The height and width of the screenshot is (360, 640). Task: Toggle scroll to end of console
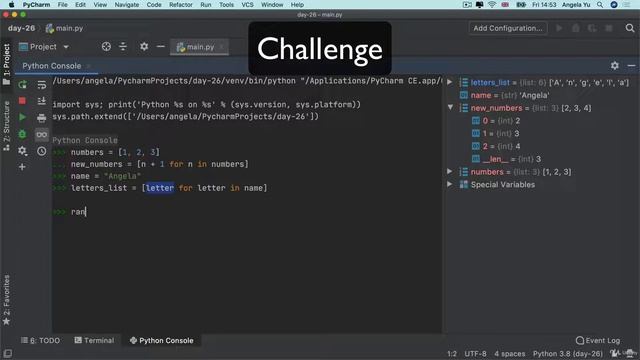pyautogui.click(x=42, y=101)
